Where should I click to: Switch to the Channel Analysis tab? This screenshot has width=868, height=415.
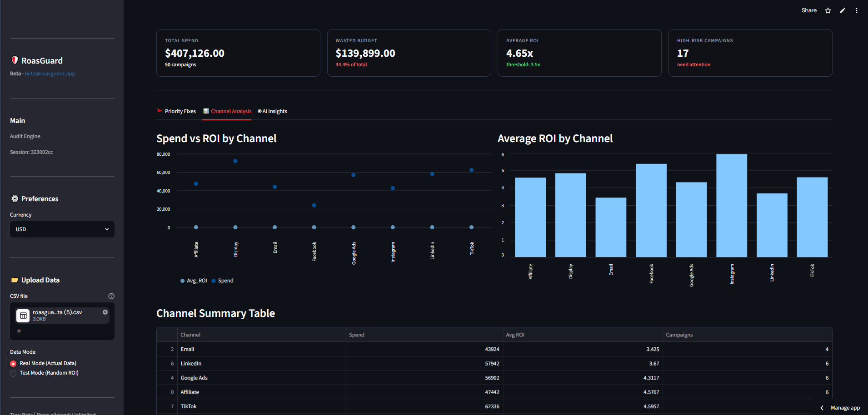click(227, 111)
